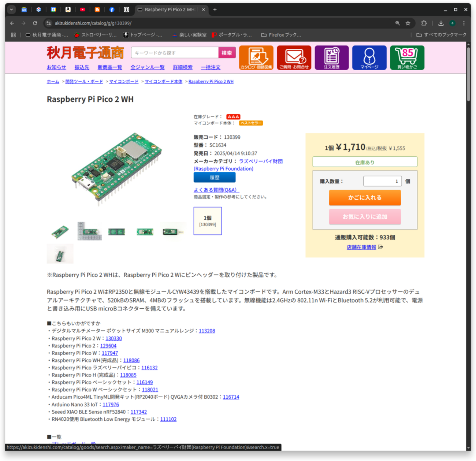Switch to the Amazon browser tab
This screenshot has height=461, width=476.
click(68, 10)
